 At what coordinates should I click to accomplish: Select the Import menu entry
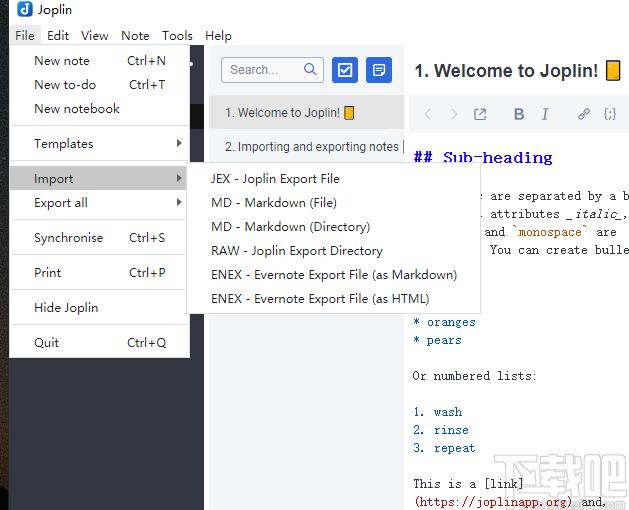[x=99, y=179]
